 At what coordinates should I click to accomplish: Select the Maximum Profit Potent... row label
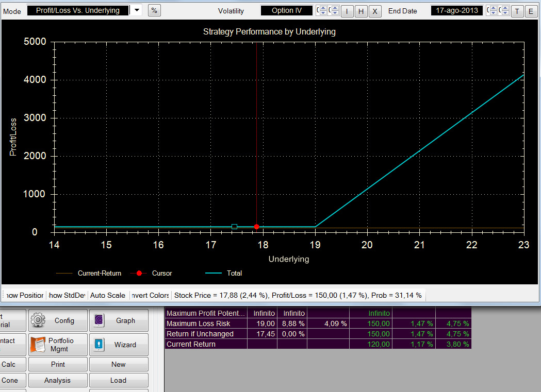[x=206, y=313]
